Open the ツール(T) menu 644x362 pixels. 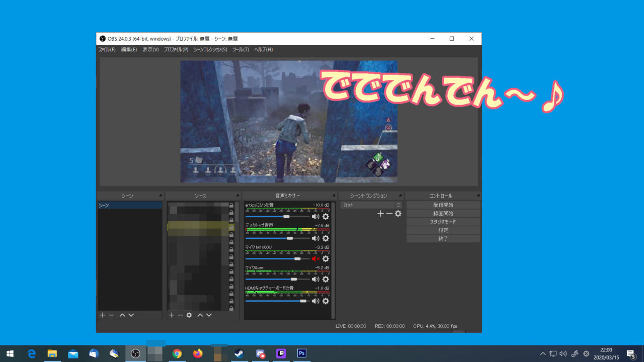[240, 50]
